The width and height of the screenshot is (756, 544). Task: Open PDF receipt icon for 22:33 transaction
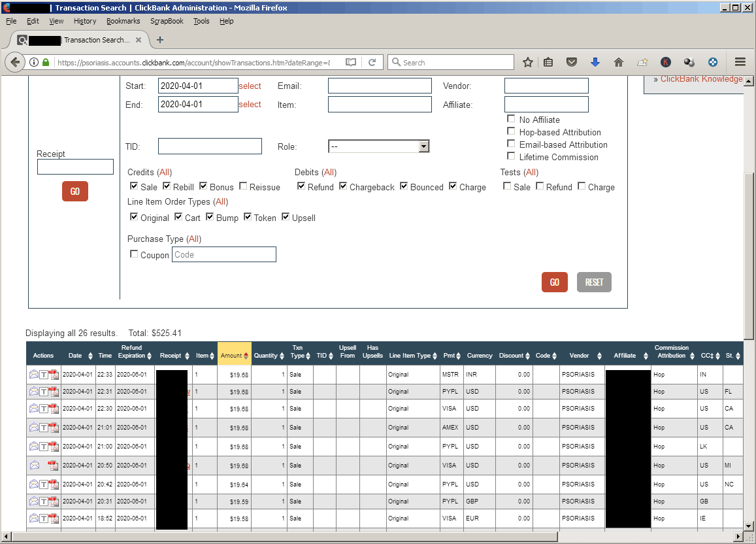[x=54, y=374]
